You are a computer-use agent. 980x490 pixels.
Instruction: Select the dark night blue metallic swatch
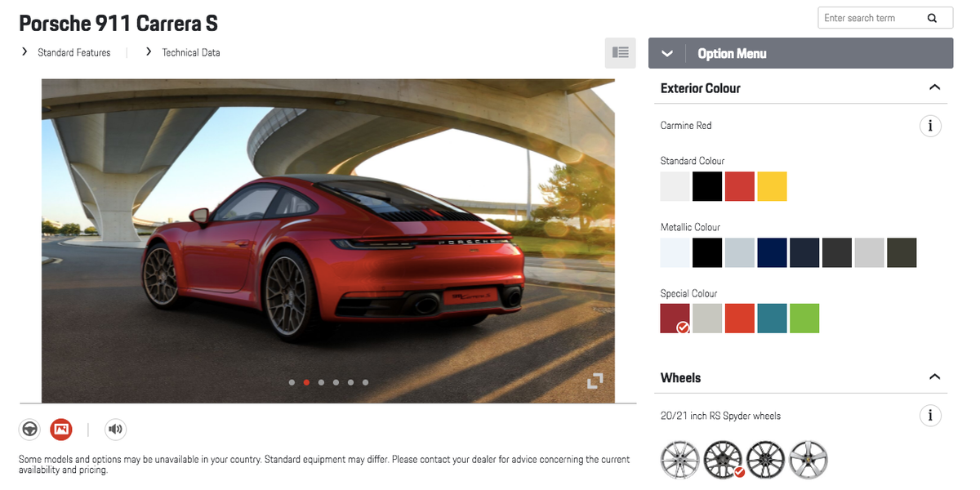point(804,252)
